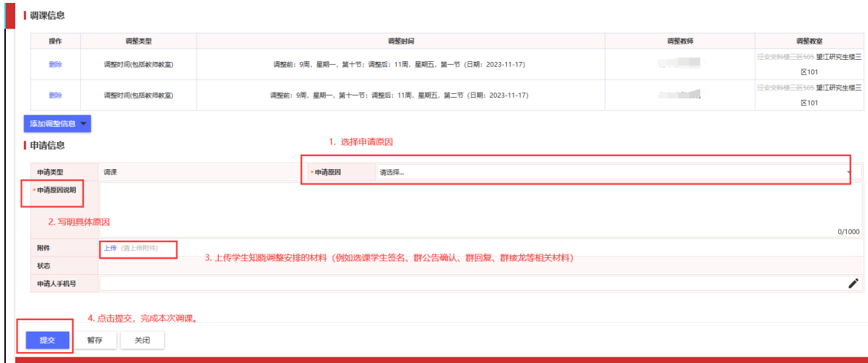Close the form using 关闭 button
Viewport: 868px width, 363px height.
pos(142,340)
